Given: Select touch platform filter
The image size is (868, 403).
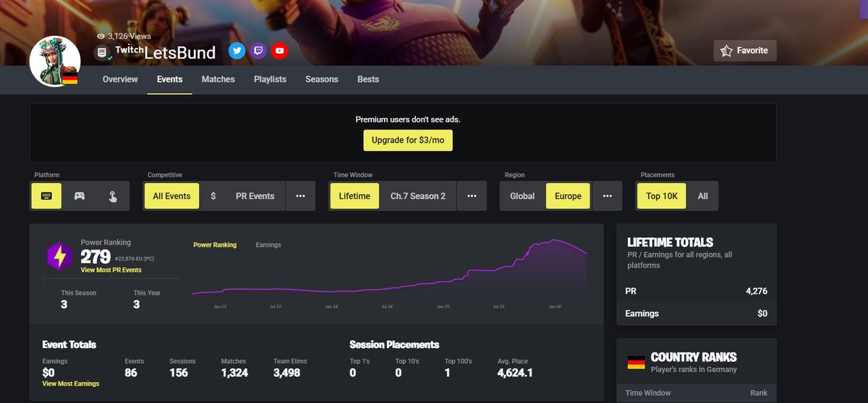Looking at the screenshot, I should (113, 196).
